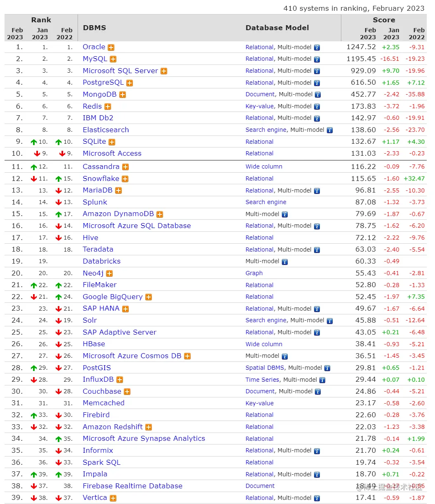Click the orange plus icon beside Oracle
This screenshot has height=504, width=435.
point(111,48)
